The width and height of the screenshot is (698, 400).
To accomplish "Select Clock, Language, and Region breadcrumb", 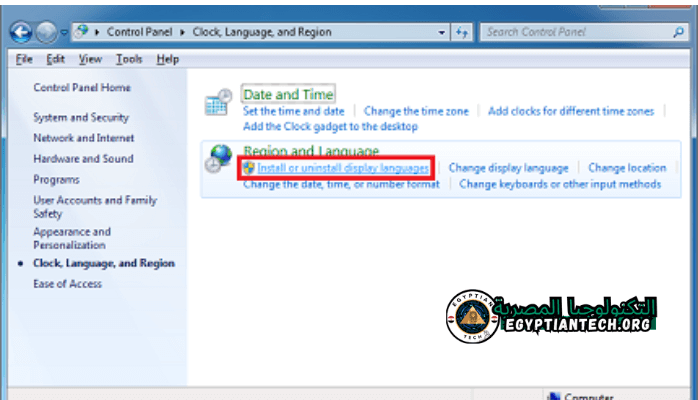I will tap(262, 32).
